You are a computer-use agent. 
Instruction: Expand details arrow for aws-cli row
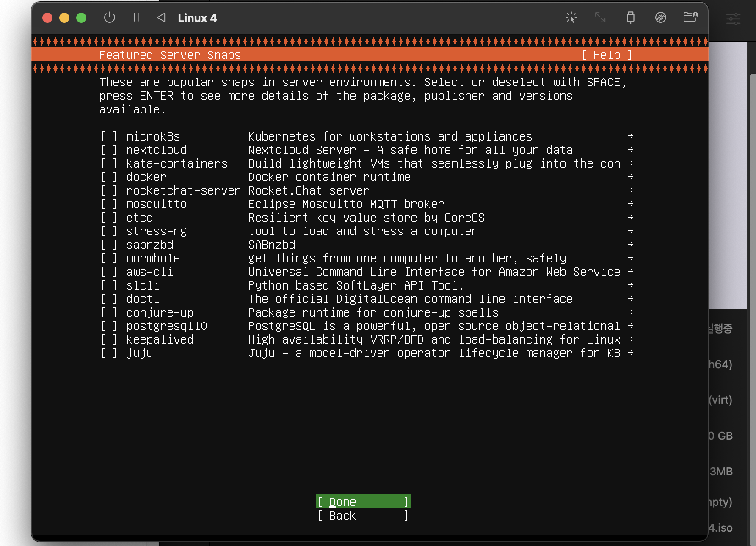pyautogui.click(x=631, y=271)
